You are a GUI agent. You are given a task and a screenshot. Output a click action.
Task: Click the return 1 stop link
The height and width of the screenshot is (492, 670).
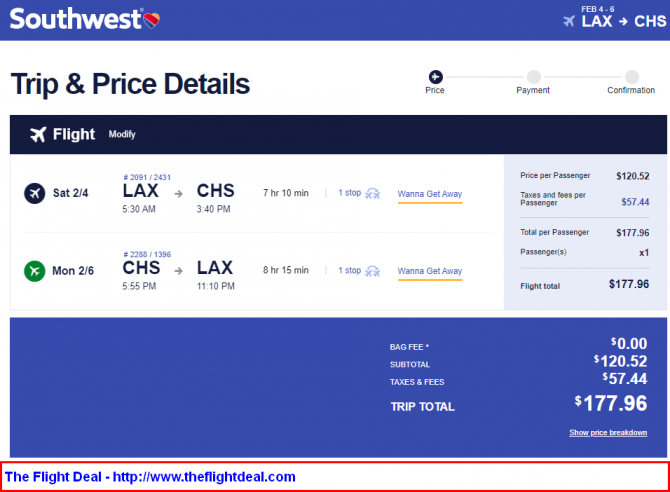click(x=350, y=270)
